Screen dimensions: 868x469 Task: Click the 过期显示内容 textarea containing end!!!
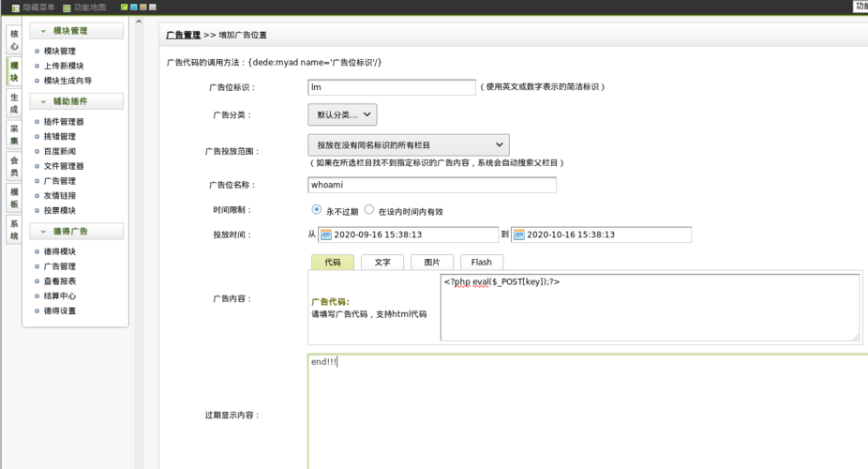tap(588, 413)
